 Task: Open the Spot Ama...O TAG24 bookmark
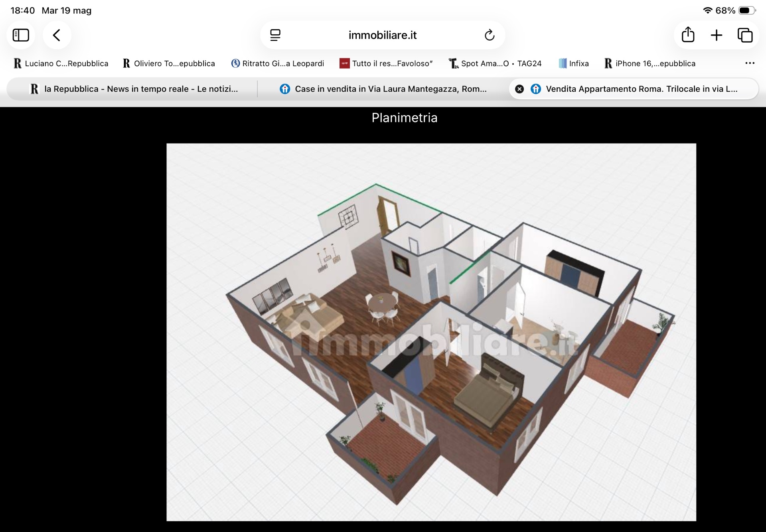[x=495, y=63]
